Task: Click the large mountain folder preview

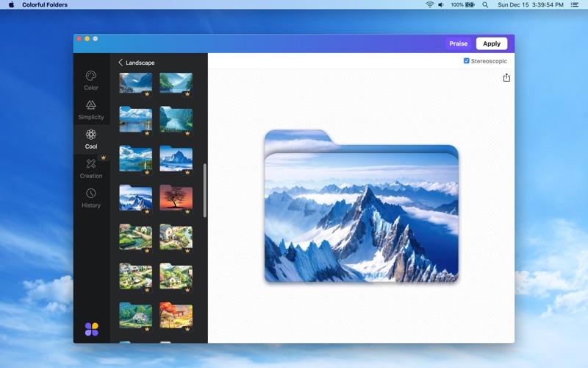Action: 362,206
